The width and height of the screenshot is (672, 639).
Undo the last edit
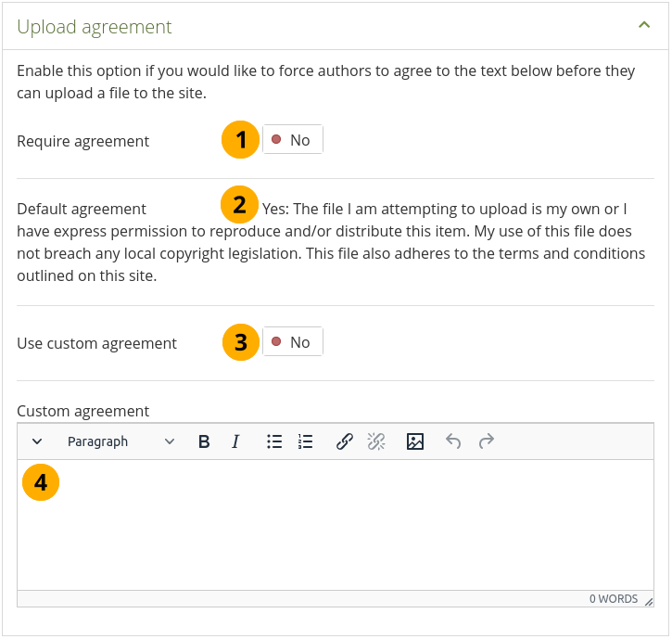pyautogui.click(x=453, y=442)
